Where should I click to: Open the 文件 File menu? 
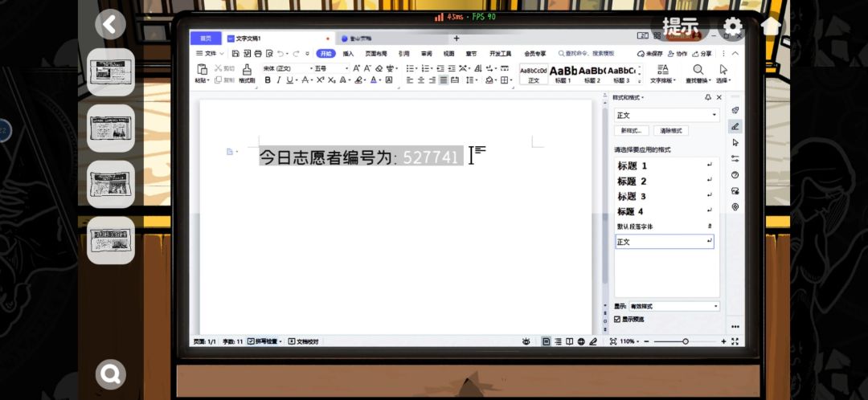pyautogui.click(x=210, y=54)
